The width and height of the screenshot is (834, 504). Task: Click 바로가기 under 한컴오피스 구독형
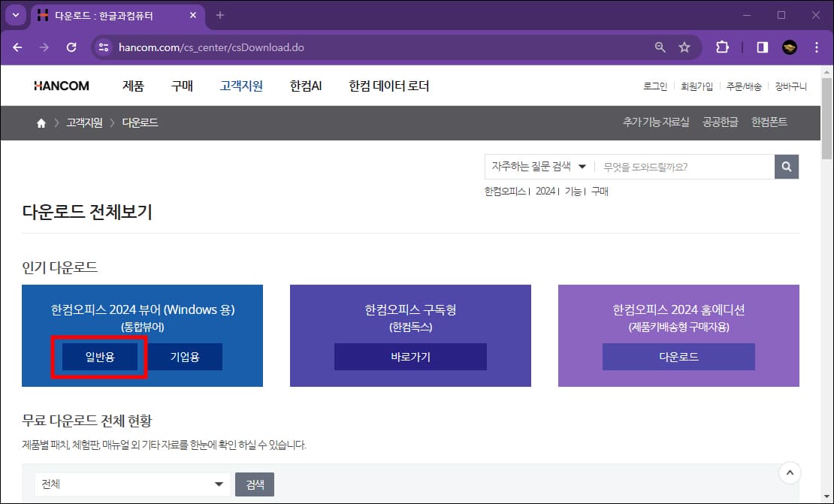(x=410, y=356)
